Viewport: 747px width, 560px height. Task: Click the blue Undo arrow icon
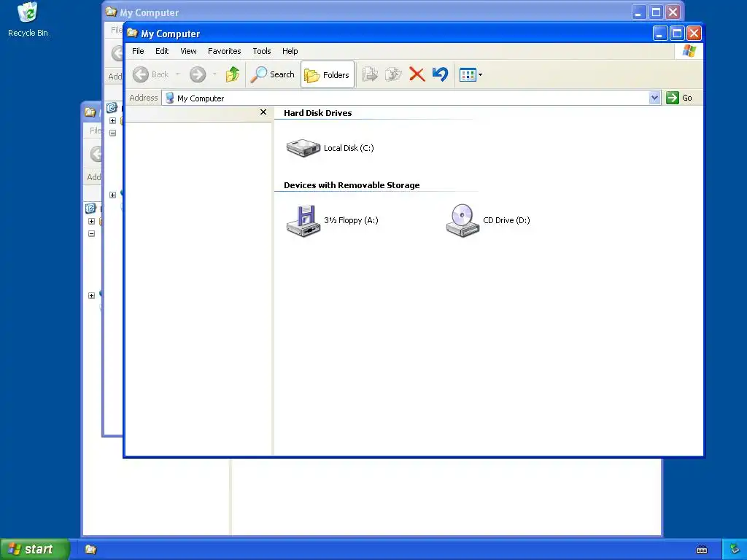pos(440,74)
